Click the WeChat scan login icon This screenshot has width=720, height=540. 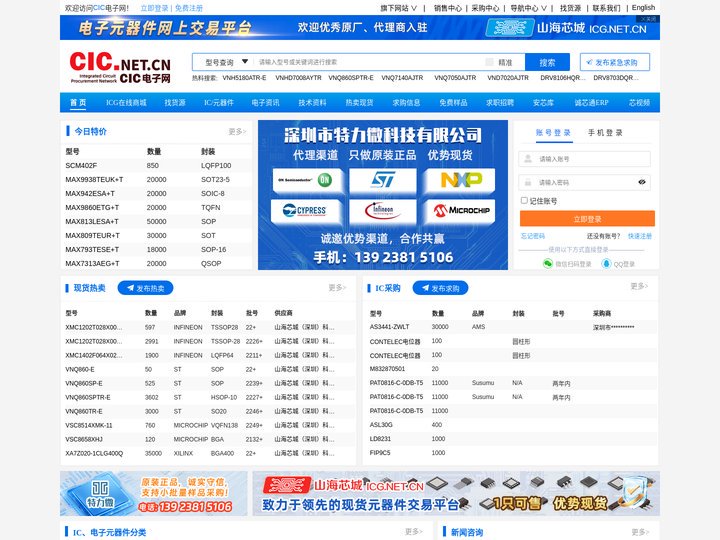click(547, 264)
